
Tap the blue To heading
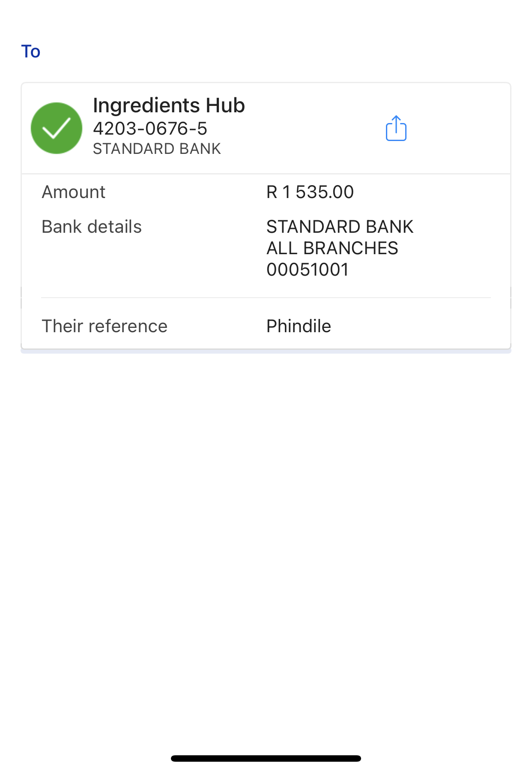coord(31,51)
